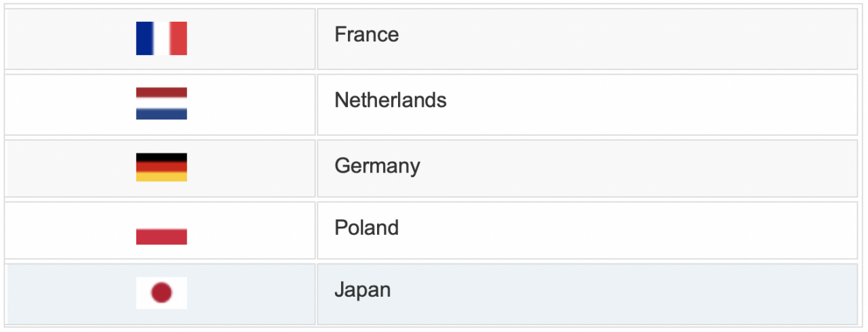Click the Germany text label

(378, 166)
